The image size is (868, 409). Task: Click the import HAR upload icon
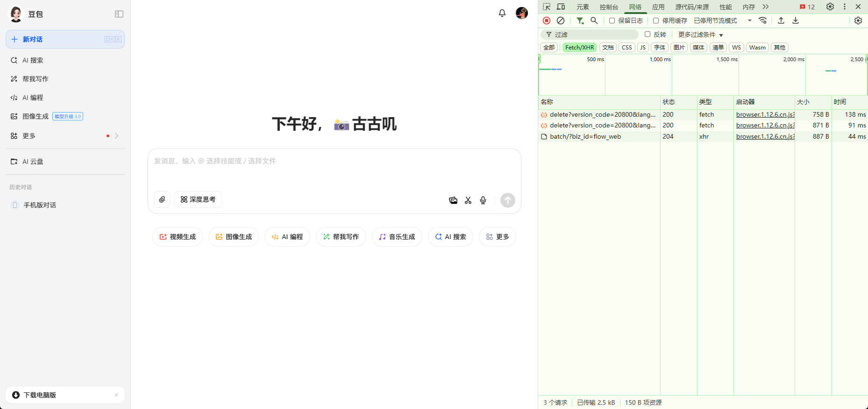[781, 21]
